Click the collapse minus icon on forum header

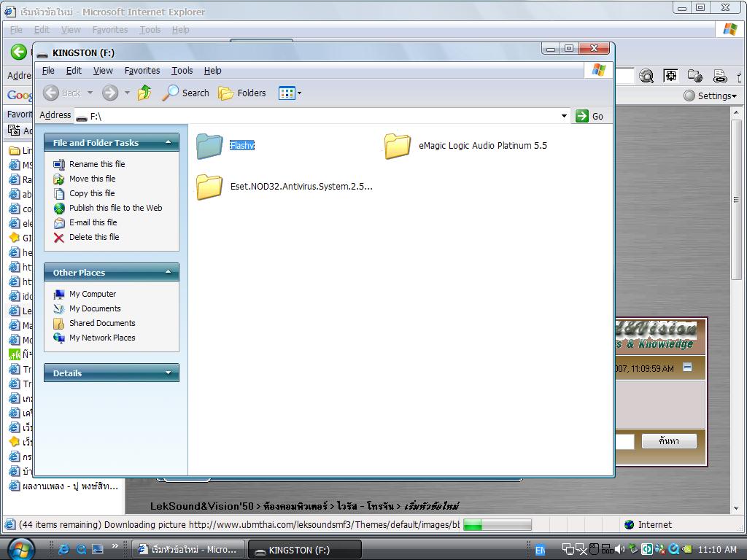click(x=687, y=367)
